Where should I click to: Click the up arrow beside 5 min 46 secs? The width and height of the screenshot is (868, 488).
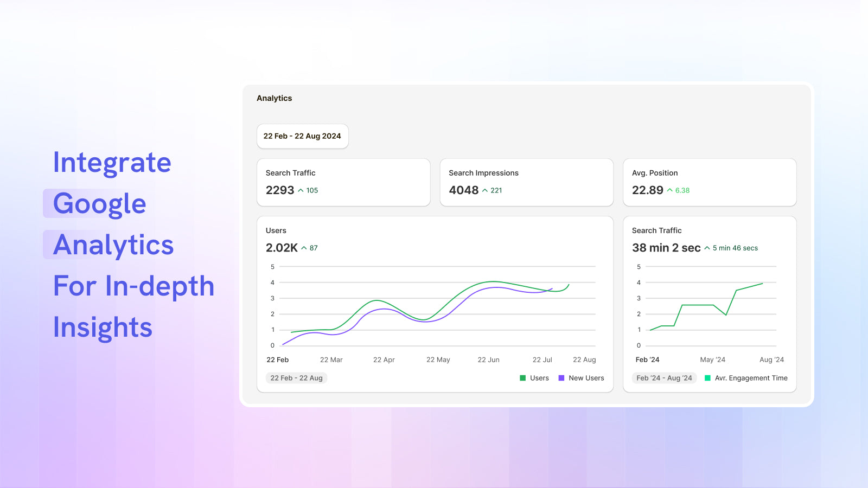pos(707,248)
